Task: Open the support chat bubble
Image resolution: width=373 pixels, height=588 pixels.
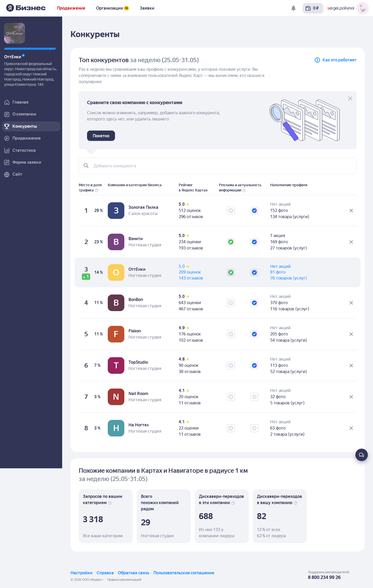Action: (362, 455)
